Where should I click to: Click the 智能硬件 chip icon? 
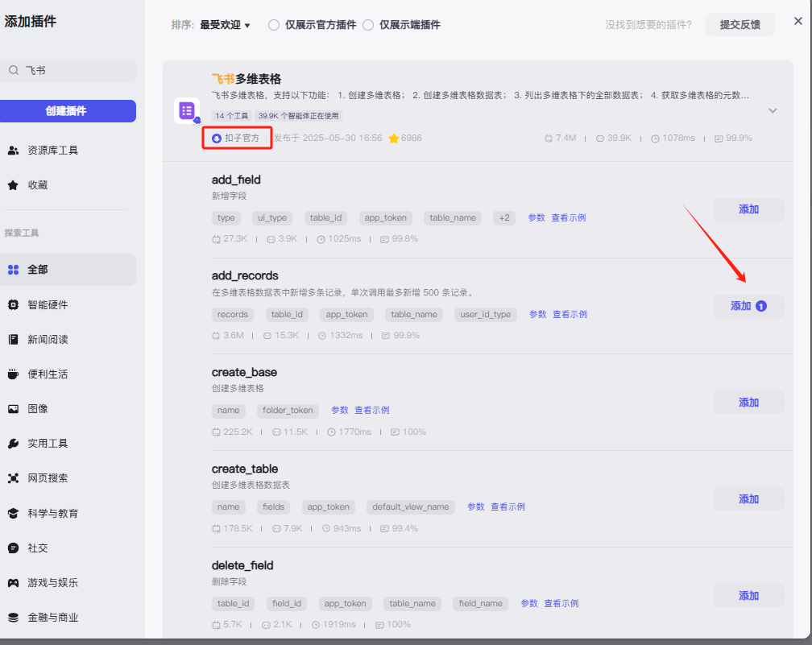14,305
